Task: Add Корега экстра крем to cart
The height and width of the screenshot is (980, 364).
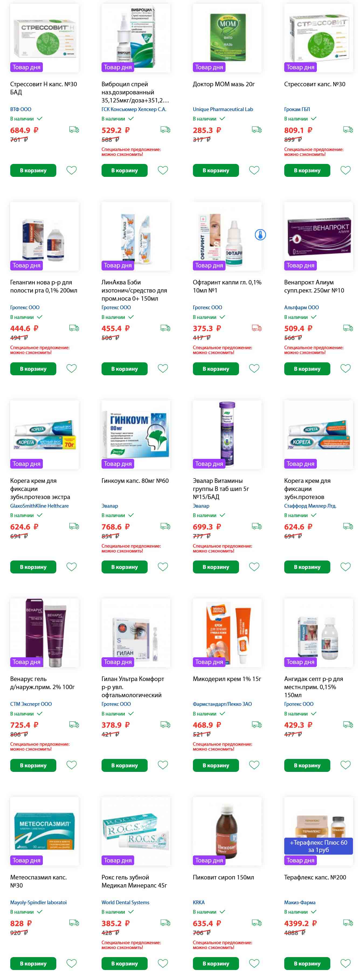Action: coord(33,567)
